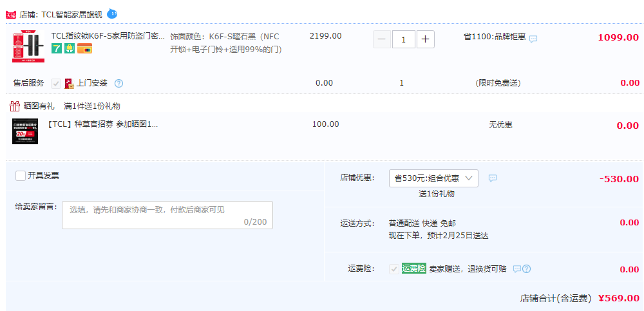Open Wangwang chat with TCL store
644x311 pixels.
[112, 14]
